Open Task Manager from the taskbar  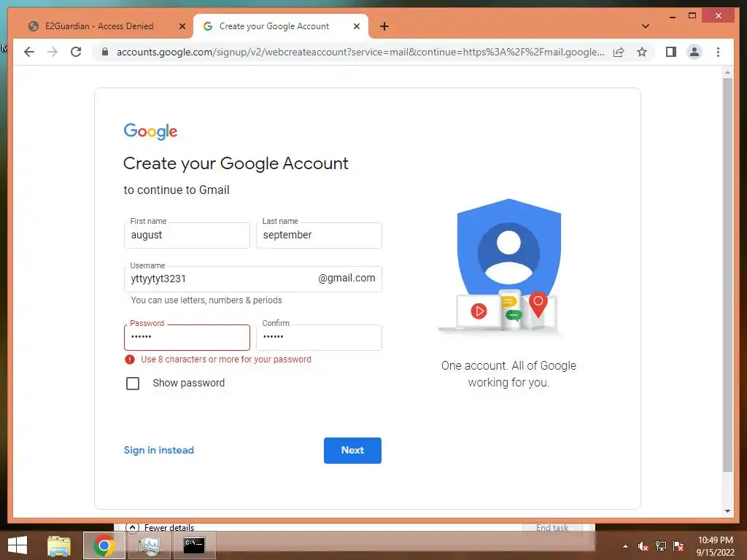pos(149,545)
